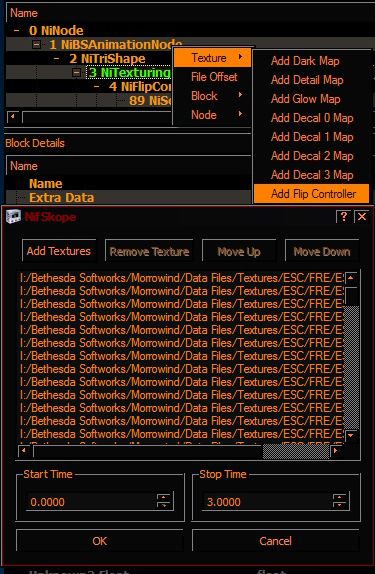375x574 pixels.
Task: Select the first texture path in list
Action: click(x=182, y=278)
